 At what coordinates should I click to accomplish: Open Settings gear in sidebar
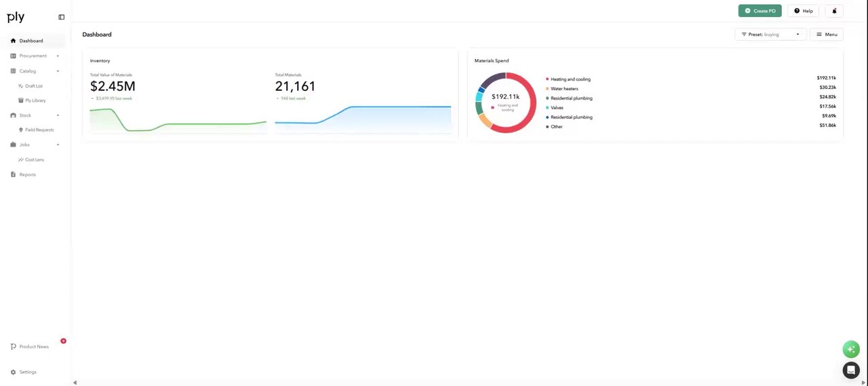click(13, 372)
